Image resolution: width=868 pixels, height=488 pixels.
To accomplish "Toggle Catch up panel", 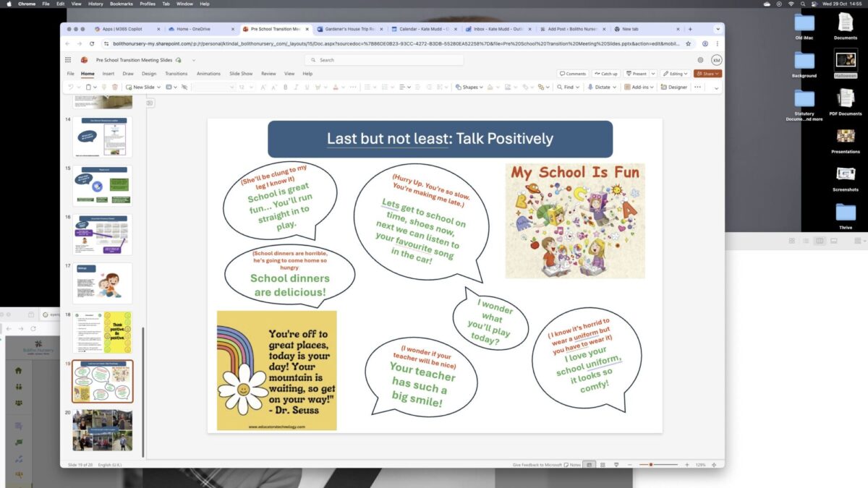I will [606, 74].
